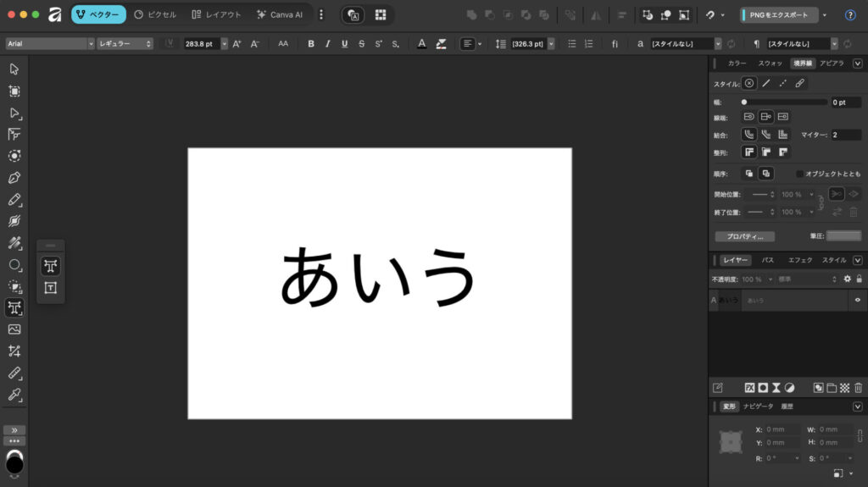Toggle the layer lock icon
Image resolution: width=868 pixels, height=487 pixels.
(859, 279)
